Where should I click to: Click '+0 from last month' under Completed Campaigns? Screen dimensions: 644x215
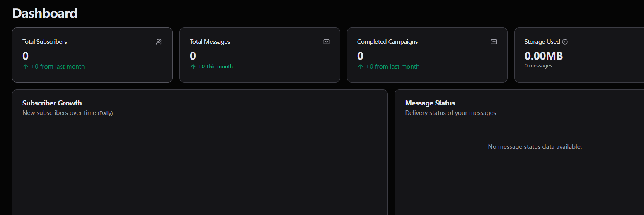coord(392,67)
